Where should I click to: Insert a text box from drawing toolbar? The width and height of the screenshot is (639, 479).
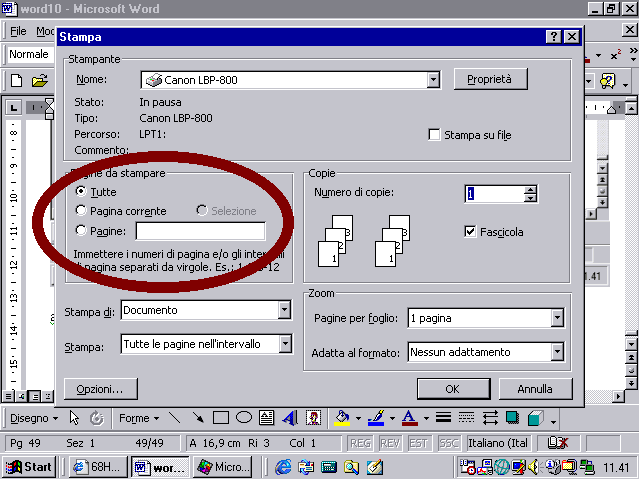point(267,418)
